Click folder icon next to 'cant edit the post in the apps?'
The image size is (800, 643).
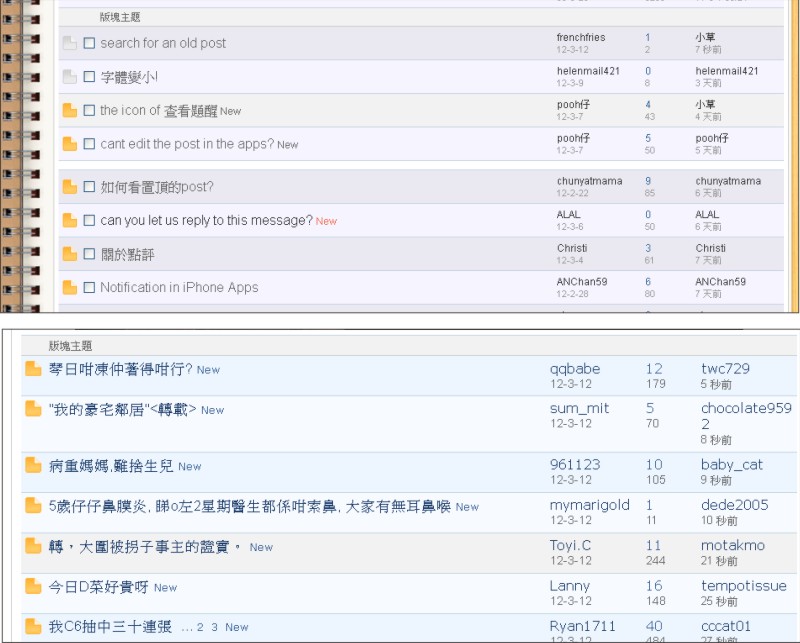(x=69, y=144)
